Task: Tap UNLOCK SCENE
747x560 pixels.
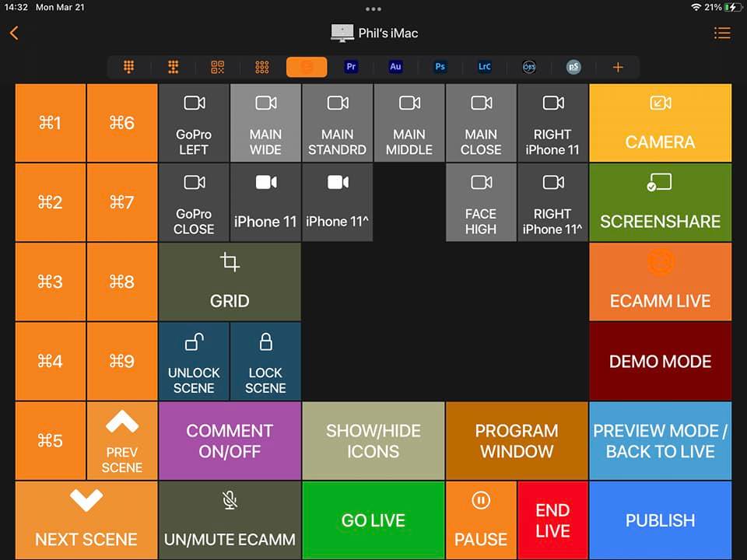Action: [x=194, y=362]
